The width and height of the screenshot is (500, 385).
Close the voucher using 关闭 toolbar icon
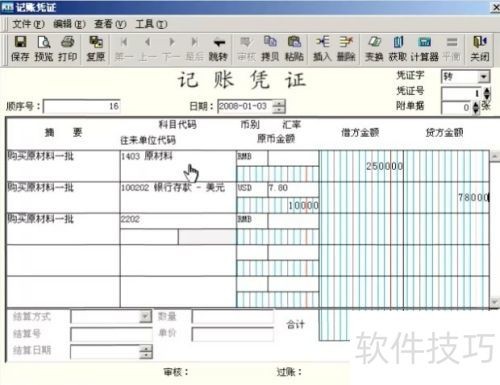pos(480,49)
